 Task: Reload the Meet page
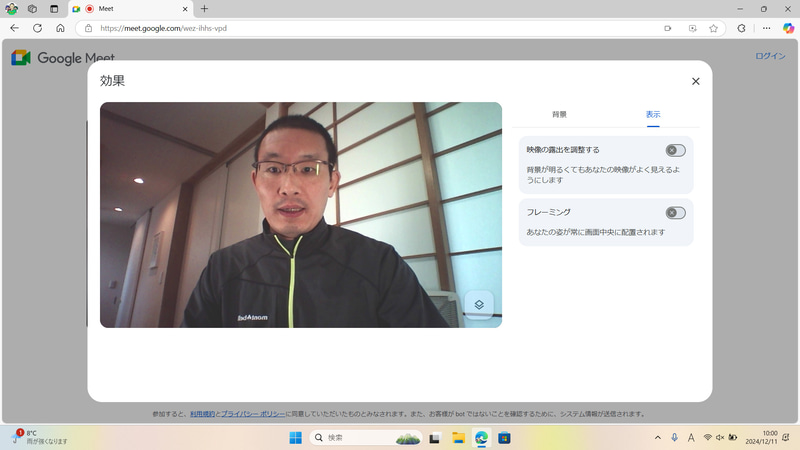click(x=37, y=28)
